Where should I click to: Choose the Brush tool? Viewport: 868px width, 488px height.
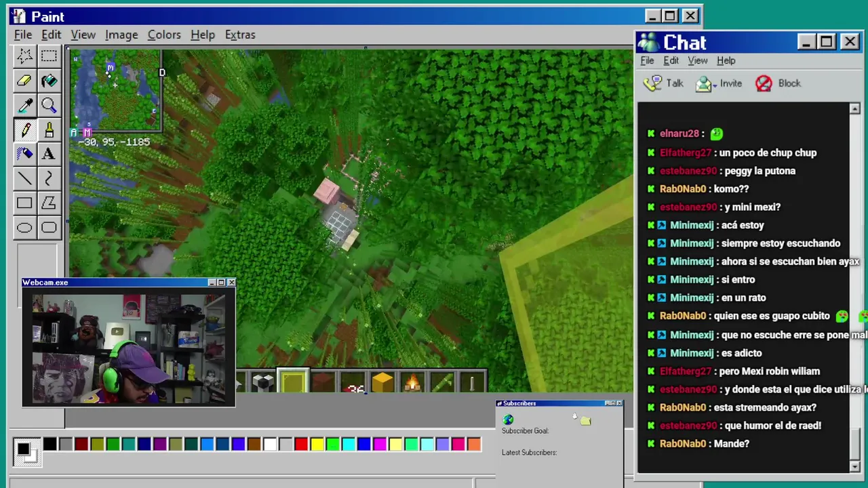(x=49, y=129)
